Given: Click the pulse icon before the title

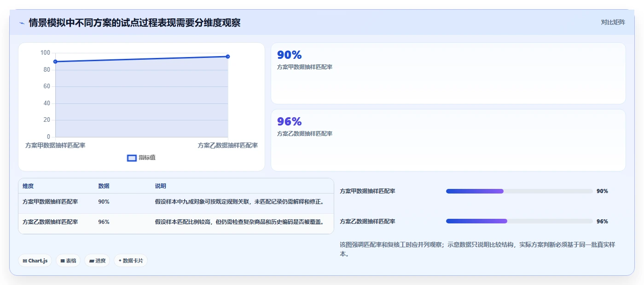Looking at the screenshot, I should tap(22, 23).
